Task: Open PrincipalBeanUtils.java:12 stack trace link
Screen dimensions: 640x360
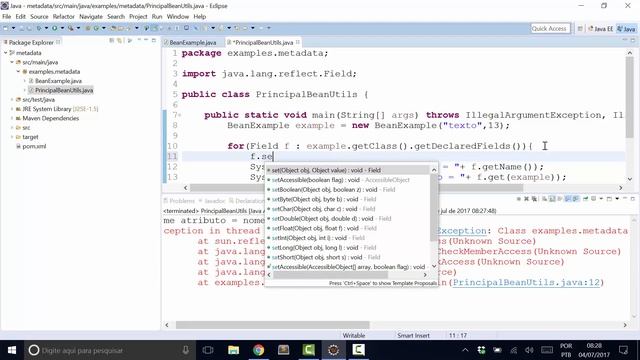Action: click(x=526, y=282)
